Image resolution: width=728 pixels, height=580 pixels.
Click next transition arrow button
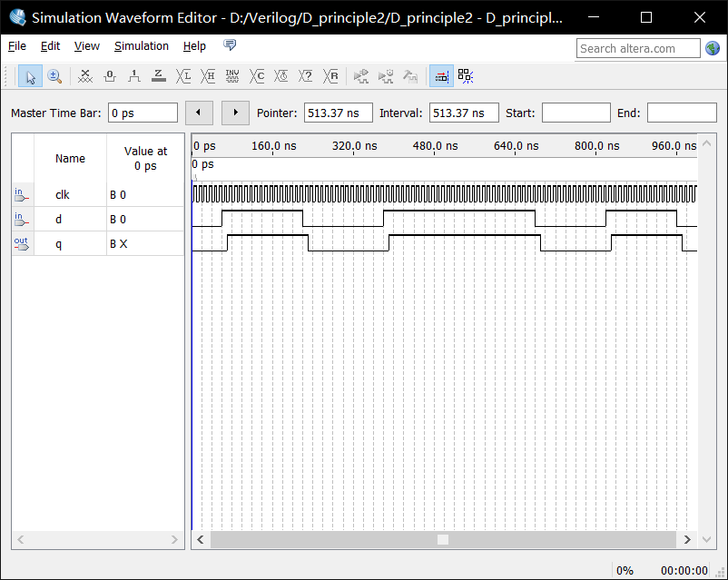pyautogui.click(x=235, y=113)
